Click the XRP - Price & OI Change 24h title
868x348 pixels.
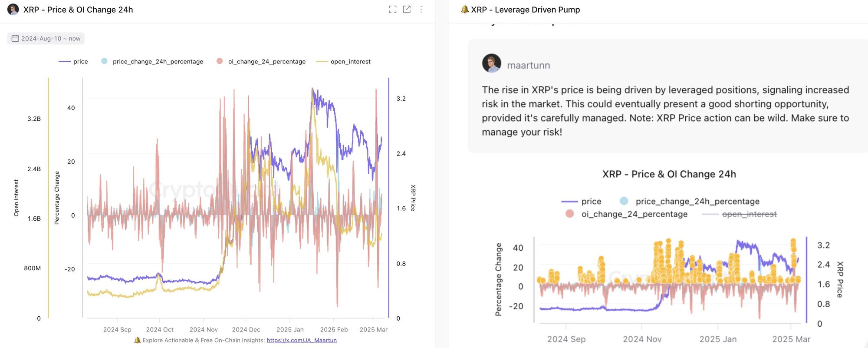coord(78,10)
